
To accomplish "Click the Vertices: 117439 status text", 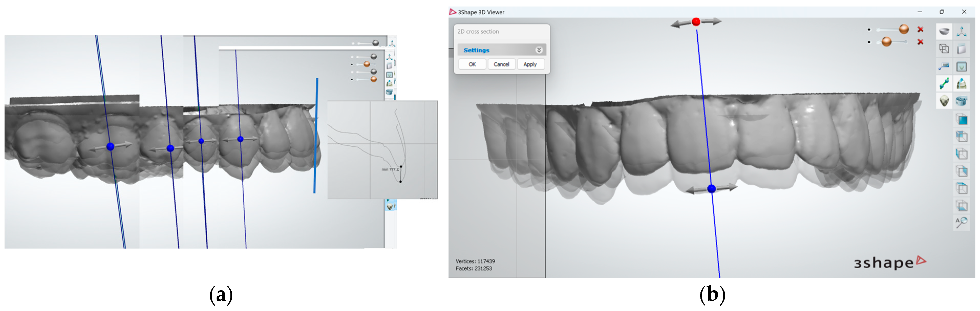I will coord(475,261).
